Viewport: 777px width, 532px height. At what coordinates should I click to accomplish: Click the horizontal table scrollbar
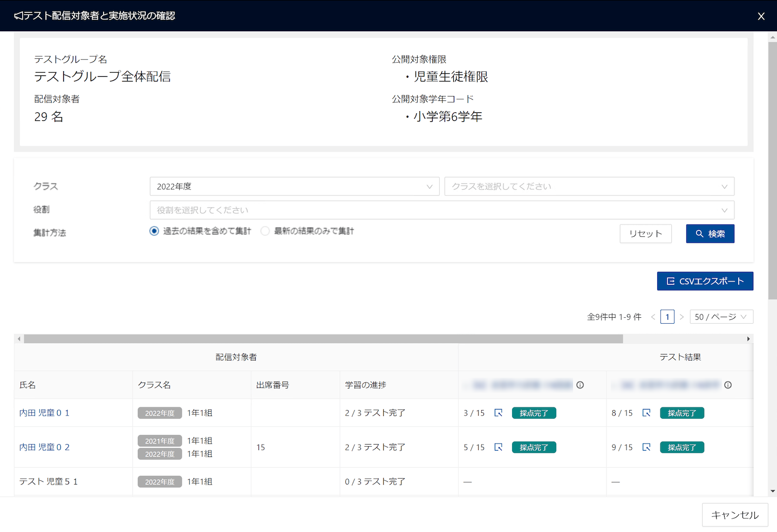(324, 339)
